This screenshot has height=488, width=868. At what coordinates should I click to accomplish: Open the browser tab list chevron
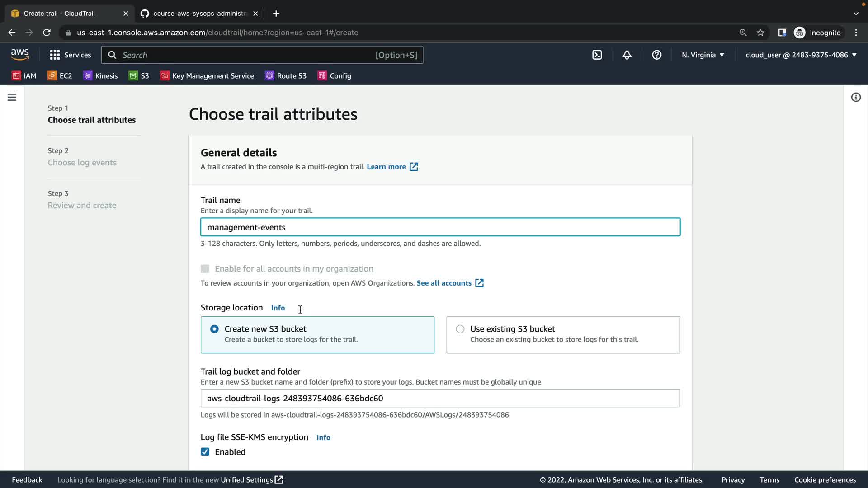click(x=855, y=14)
